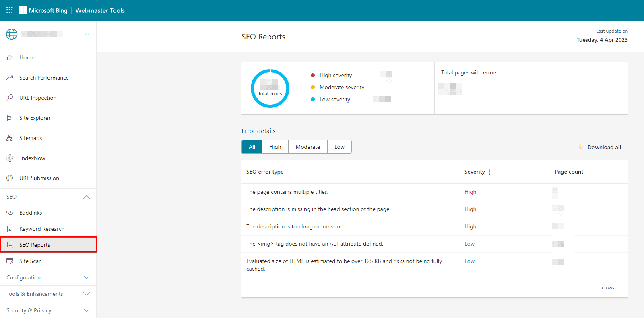Image resolution: width=644 pixels, height=318 pixels.
Task: Open Search Performance chart icon
Action: (x=10, y=78)
